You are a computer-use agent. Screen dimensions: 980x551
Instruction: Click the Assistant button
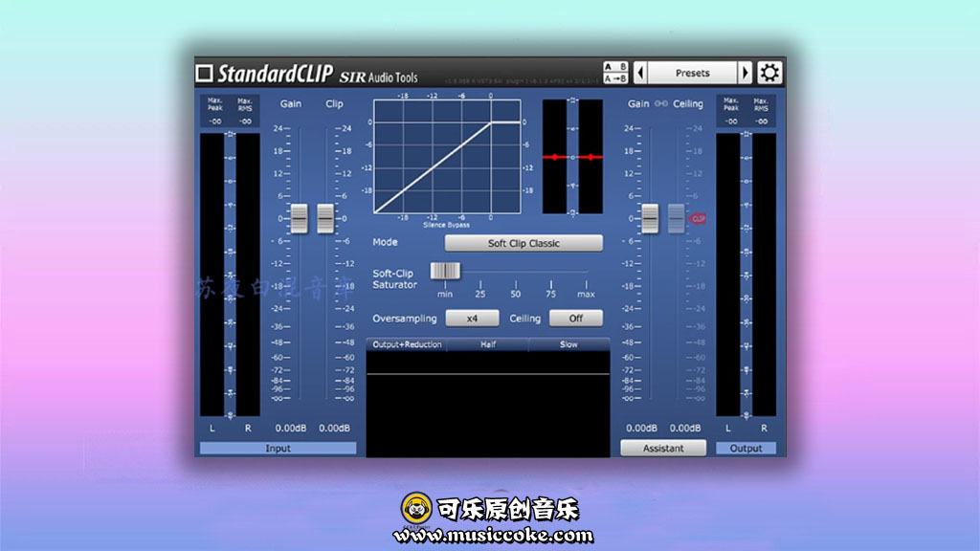click(x=663, y=448)
